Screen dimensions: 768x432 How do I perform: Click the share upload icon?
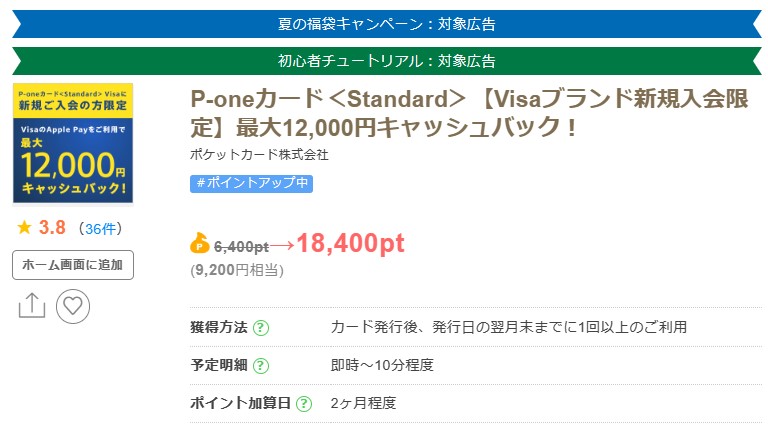click(x=32, y=306)
